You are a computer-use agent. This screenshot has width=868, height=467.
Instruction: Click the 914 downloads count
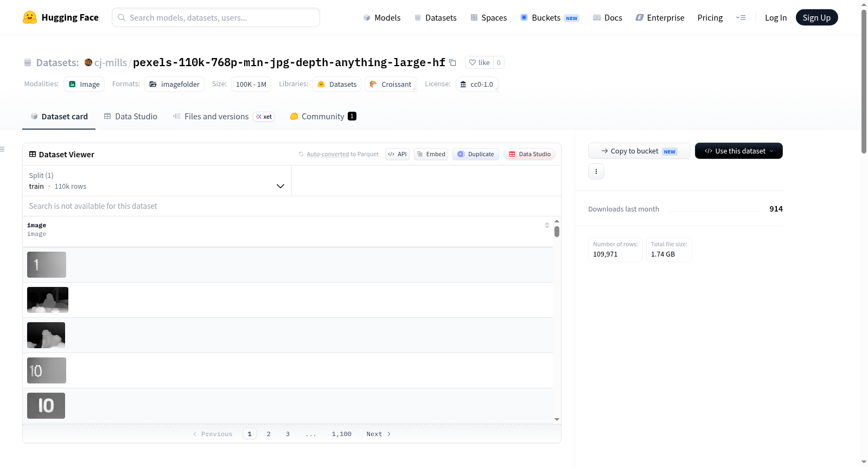(776, 209)
